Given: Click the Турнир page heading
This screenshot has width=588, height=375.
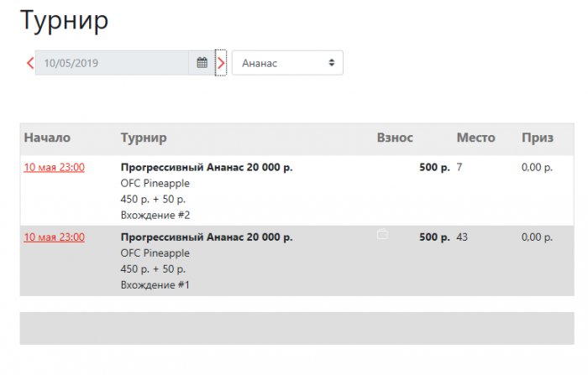Looking at the screenshot, I should 64,21.
